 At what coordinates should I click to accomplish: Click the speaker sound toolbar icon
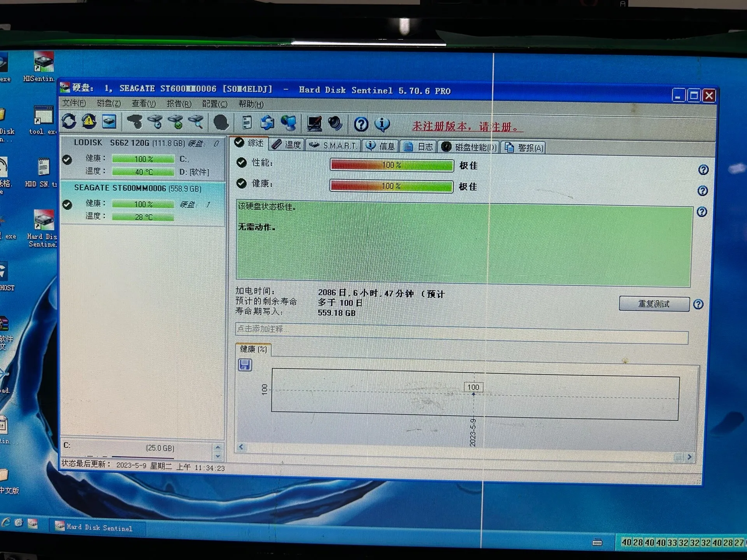click(335, 124)
